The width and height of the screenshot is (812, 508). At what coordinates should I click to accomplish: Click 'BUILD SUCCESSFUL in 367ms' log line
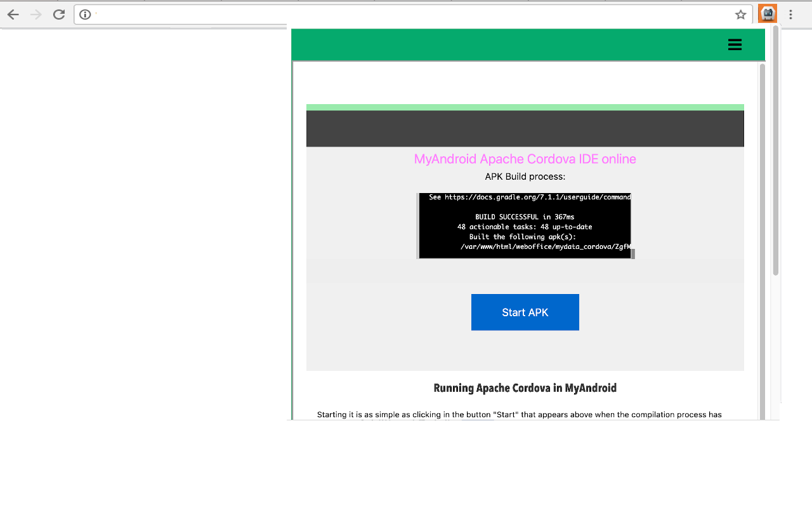[525, 217]
